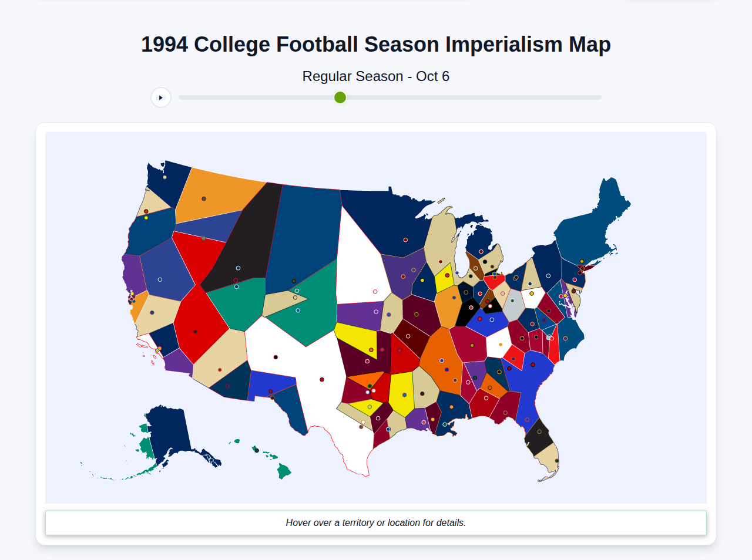The height and width of the screenshot is (560, 752).
Task: Click the team marker in the orange Pacific Northwest territory
Action: (203, 198)
